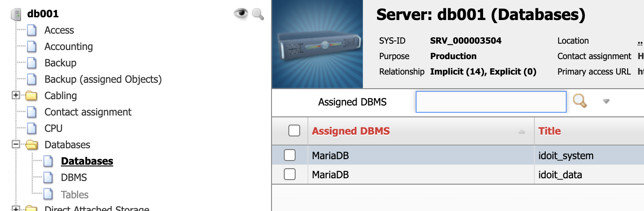Click the magnifier icon next to db001
The height and width of the screenshot is (211, 644).
[258, 14]
